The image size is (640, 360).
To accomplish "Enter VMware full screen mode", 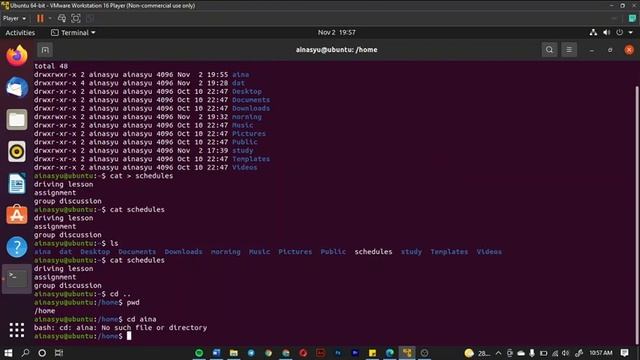I will (x=76, y=18).
